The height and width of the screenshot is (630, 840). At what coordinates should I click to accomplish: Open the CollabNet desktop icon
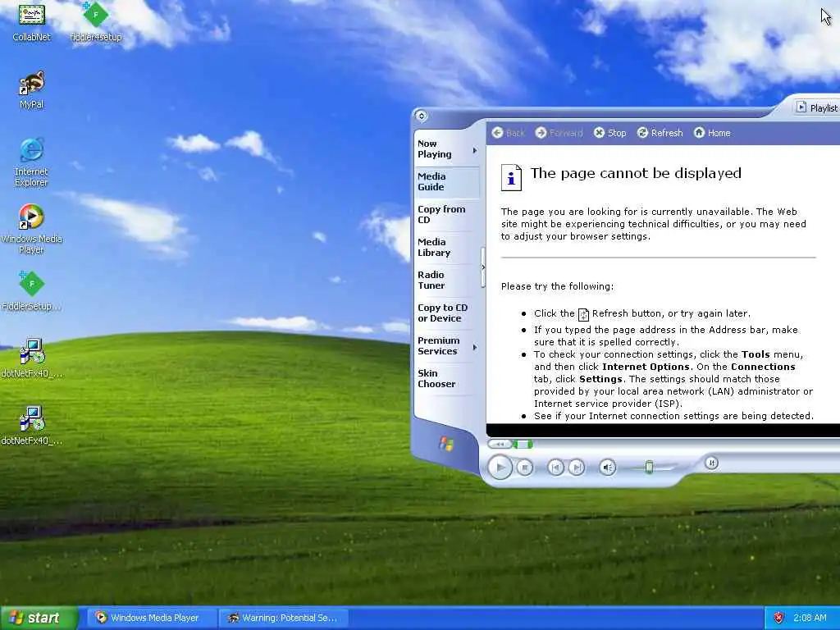32,21
